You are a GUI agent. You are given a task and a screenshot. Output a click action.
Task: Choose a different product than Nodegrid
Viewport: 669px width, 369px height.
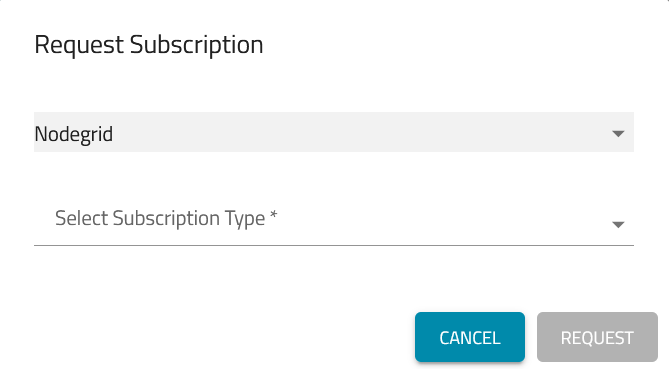[334, 132]
